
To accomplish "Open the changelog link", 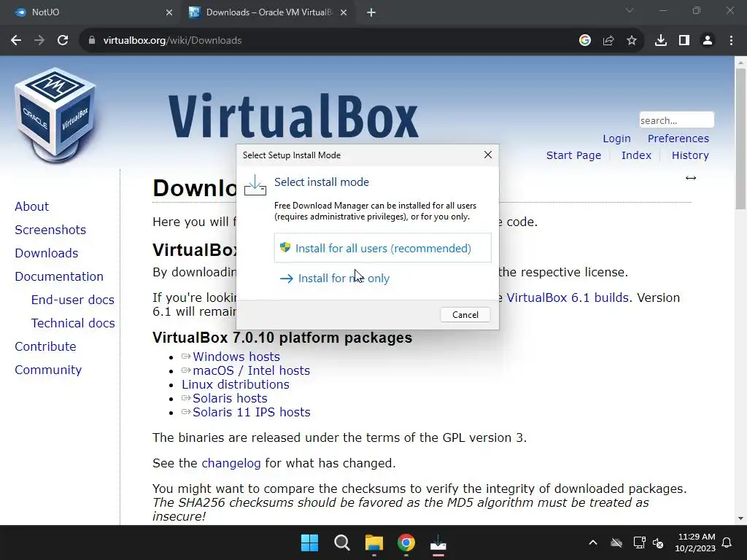I will (231, 463).
